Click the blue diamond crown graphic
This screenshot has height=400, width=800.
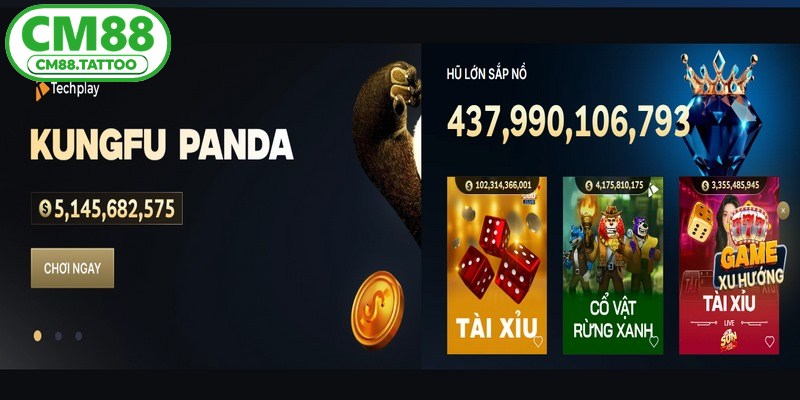[x=721, y=112]
